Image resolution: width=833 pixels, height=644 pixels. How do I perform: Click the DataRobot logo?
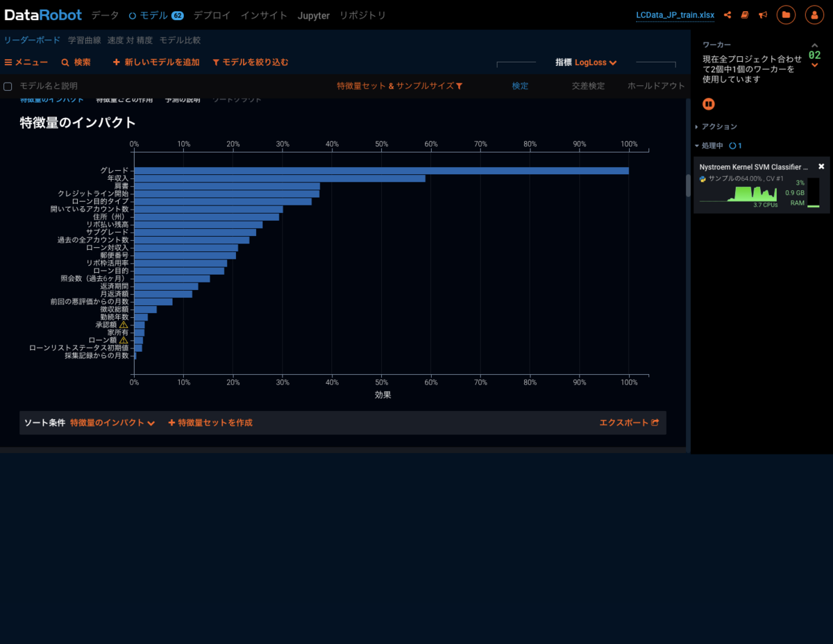43,15
